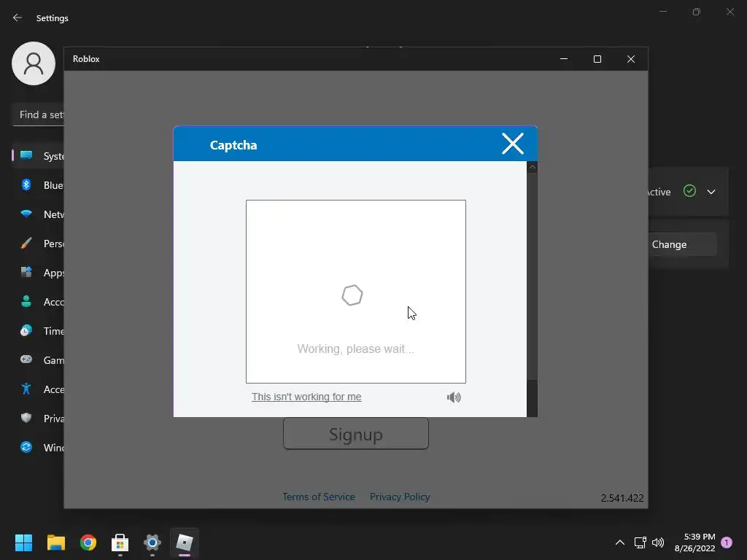This screenshot has height=560, width=747.
Task: Click the loading hexagon spinner in captcha
Action: click(x=352, y=295)
